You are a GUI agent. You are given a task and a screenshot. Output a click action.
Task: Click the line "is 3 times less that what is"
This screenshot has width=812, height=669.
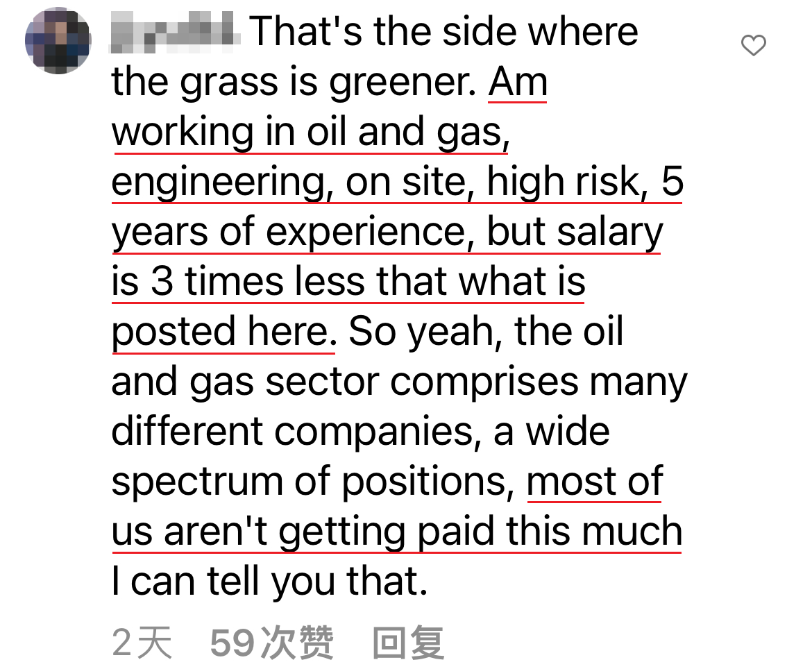click(x=348, y=282)
